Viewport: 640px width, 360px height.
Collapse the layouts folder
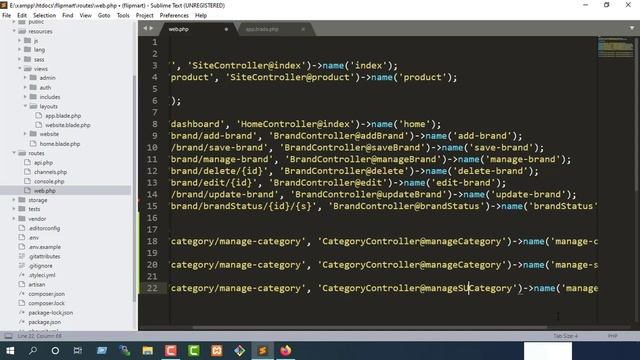25,106
